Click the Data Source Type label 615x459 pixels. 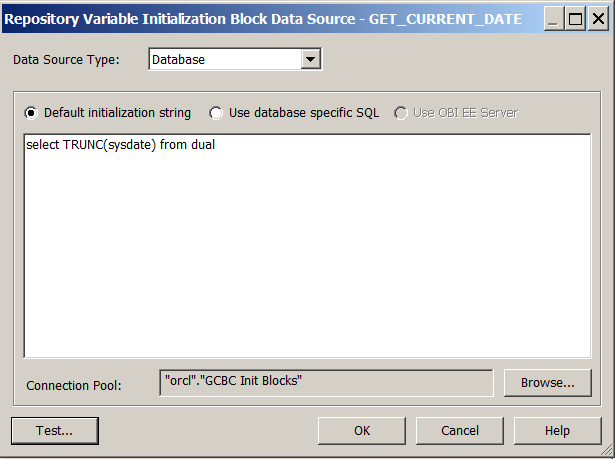tap(66, 60)
